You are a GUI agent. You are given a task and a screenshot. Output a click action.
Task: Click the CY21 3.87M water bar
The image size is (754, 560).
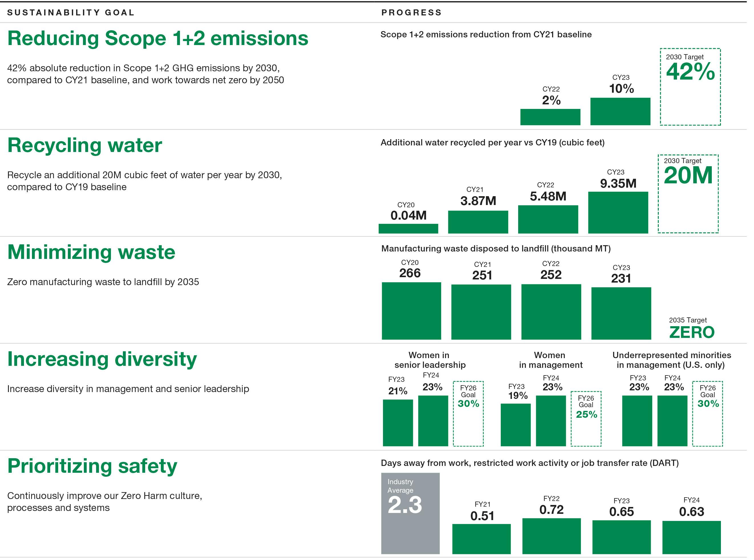click(x=478, y=222)
